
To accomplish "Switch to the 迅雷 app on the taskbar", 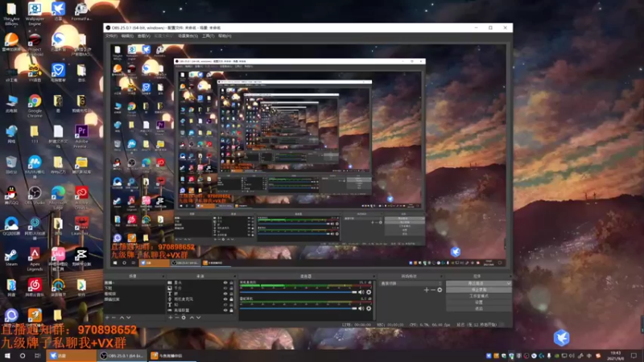I will [72, 356].
